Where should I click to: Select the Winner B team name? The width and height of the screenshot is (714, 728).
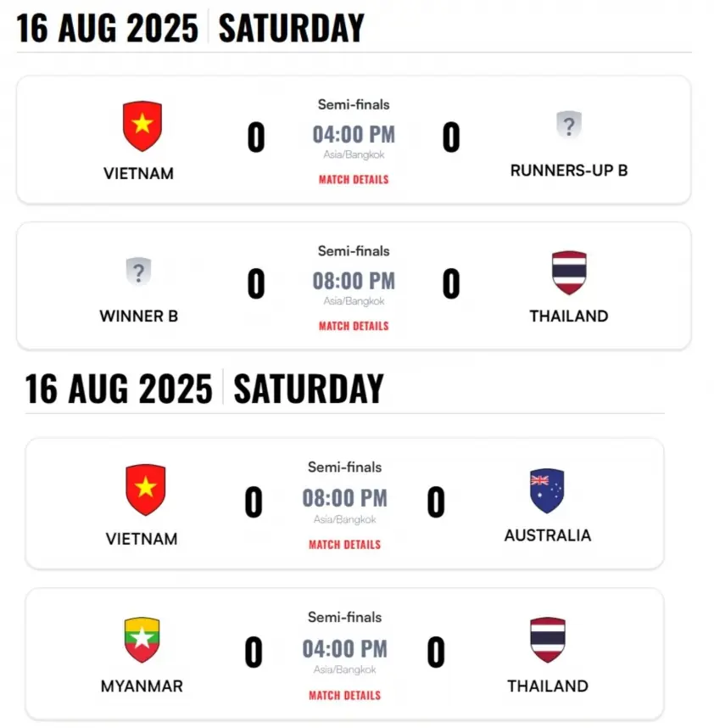139,316
